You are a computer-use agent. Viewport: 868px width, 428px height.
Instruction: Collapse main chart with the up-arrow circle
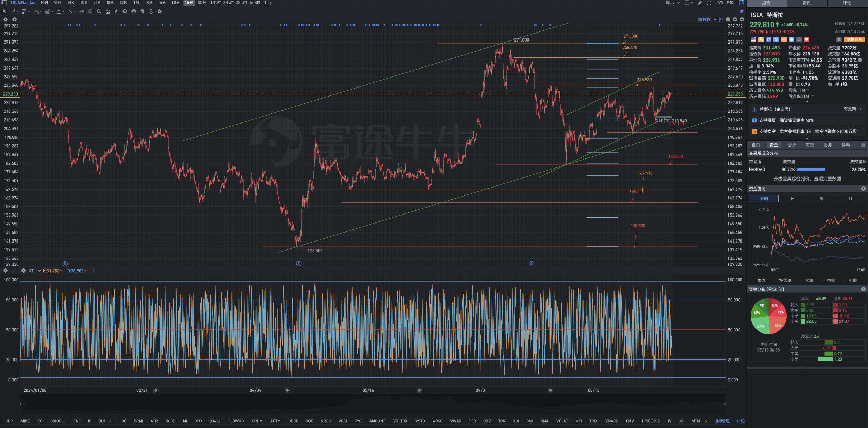[x=15, y=19]
